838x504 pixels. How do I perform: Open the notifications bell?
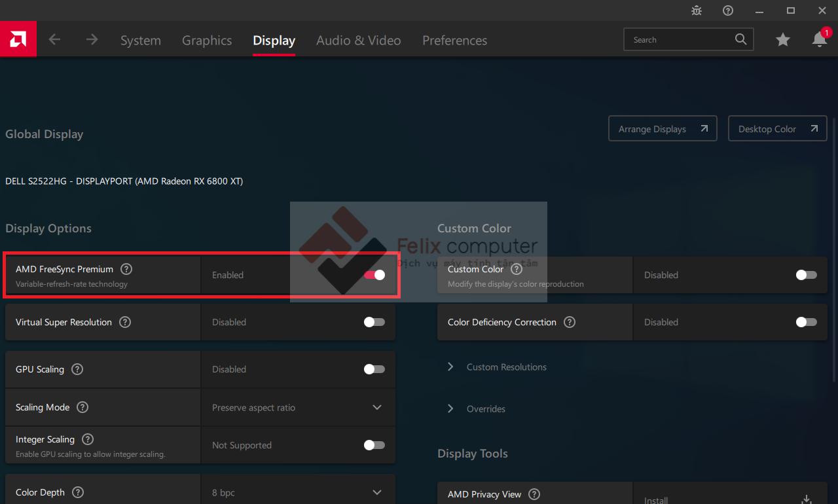point(819,40)
